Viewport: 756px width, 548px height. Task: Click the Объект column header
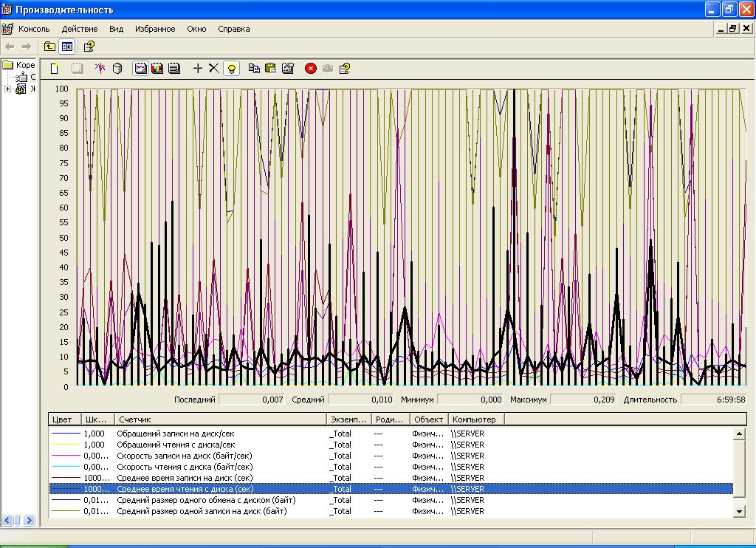[428, 419]
